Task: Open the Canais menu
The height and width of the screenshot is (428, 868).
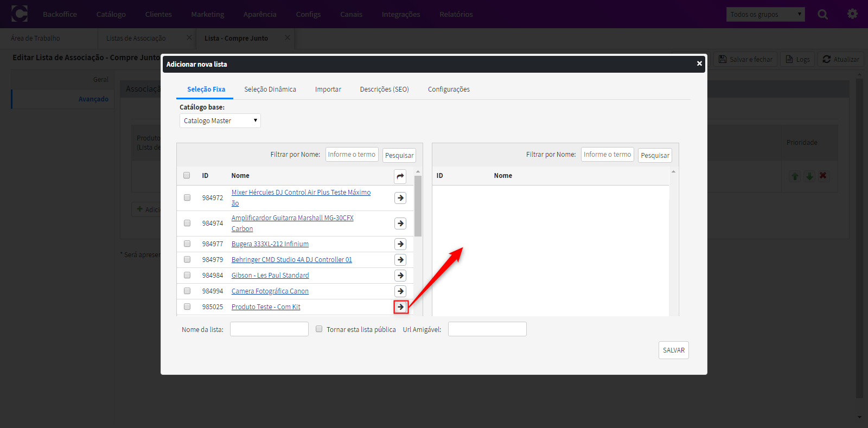Action: (x=351, y=14)
